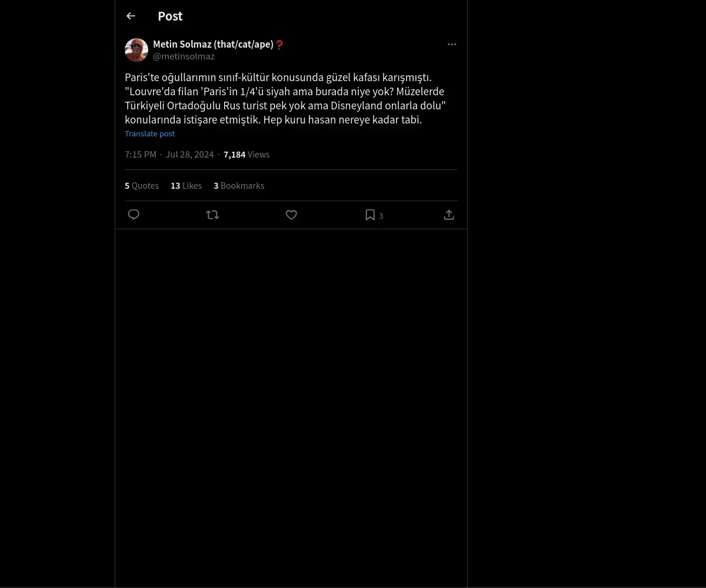Click the Metin Solmaz display name

213,44
